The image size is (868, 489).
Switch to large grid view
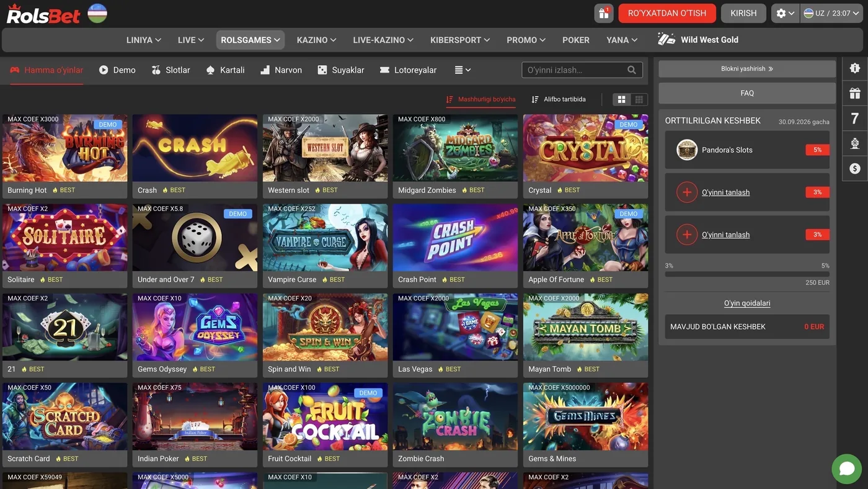621,99
